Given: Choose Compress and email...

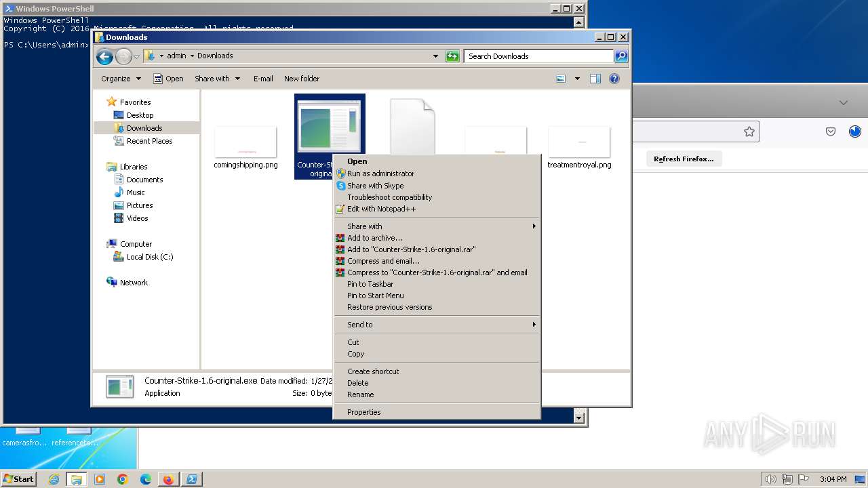Looking at the screenshot, I should click(x=437, y=261).
